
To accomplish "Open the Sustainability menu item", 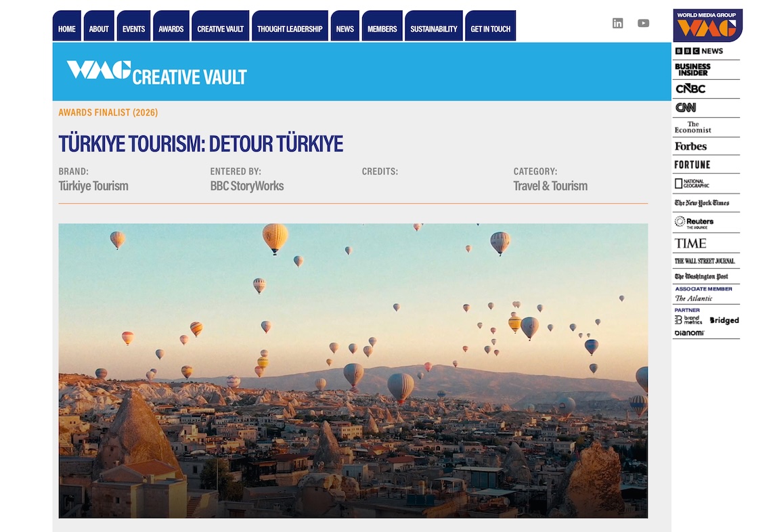I will coord(434,26).
